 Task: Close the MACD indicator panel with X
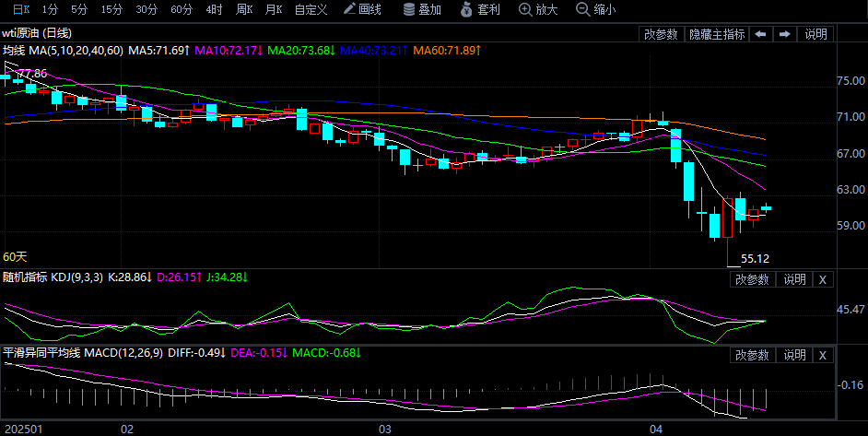(823, 355)
